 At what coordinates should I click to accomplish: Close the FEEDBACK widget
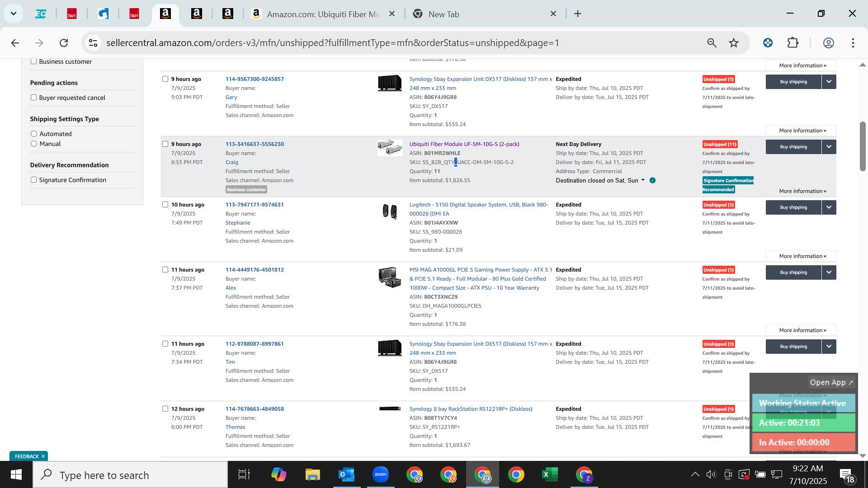[x=43, y=456]
